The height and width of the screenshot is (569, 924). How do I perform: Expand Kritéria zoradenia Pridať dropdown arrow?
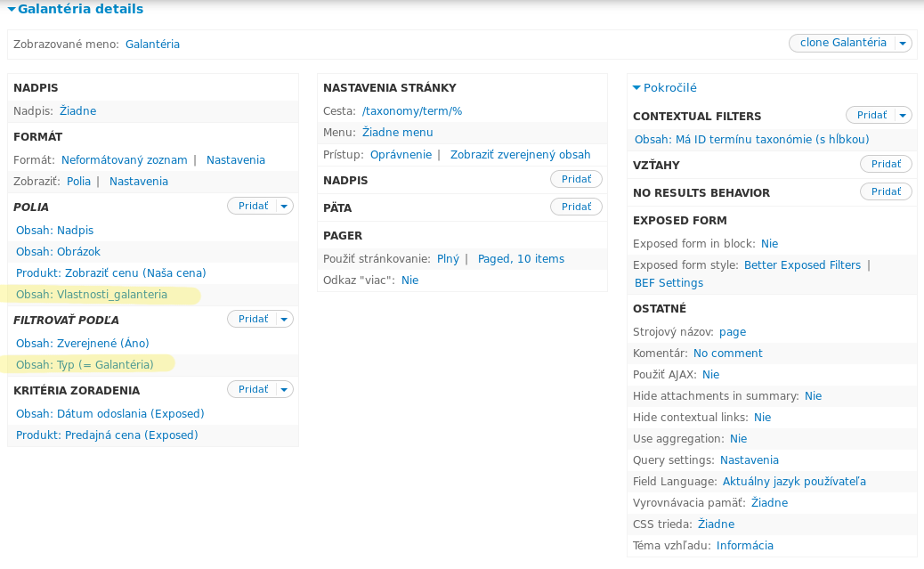[284, 389]
